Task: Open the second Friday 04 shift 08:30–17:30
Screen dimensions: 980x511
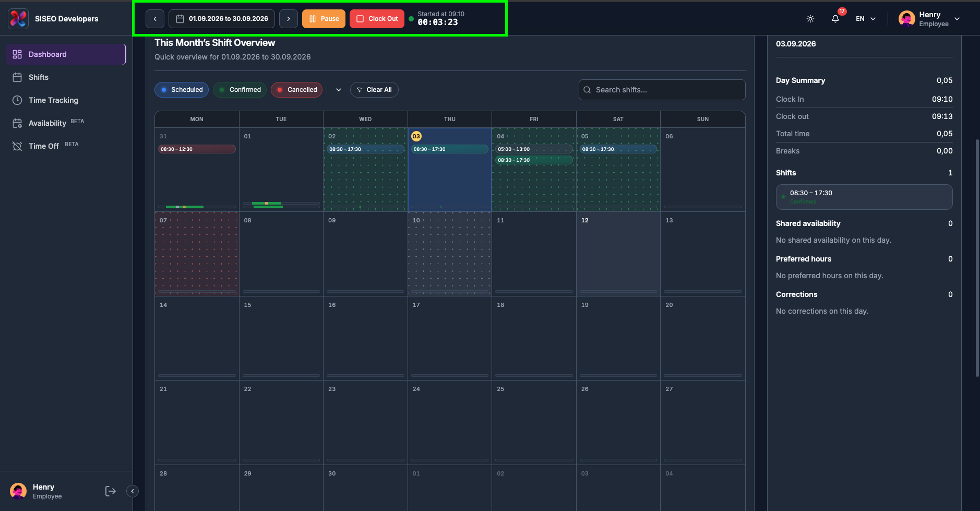Action: pyautogui.click(x=534, y=160)
